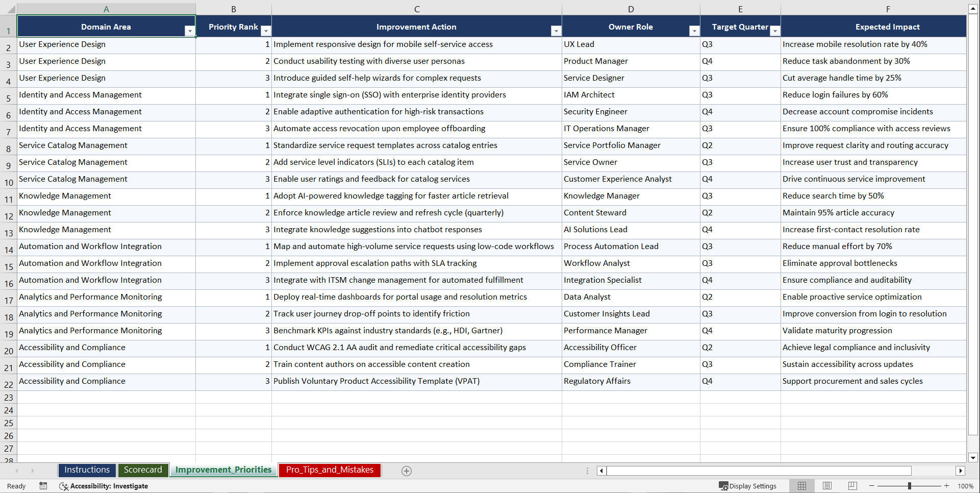Run the Accessibility checker
Viewport: 980px width, 493px height.
(104, 486)
